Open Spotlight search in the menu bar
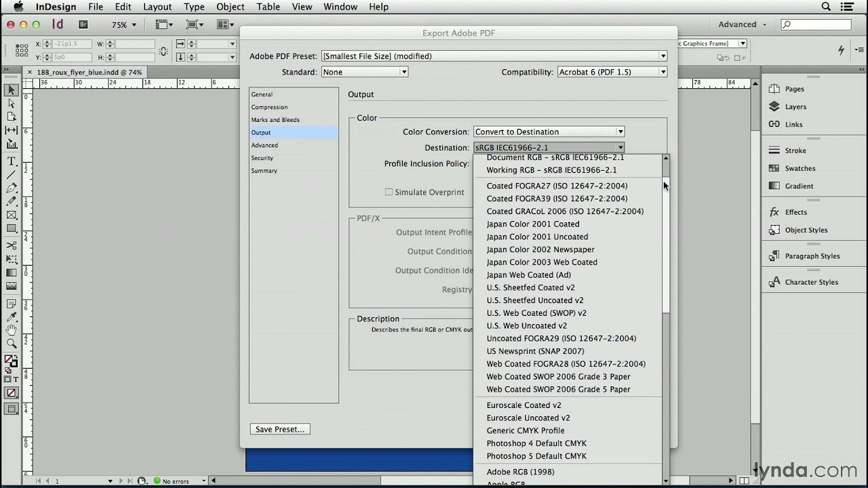 tap(826, 7)
